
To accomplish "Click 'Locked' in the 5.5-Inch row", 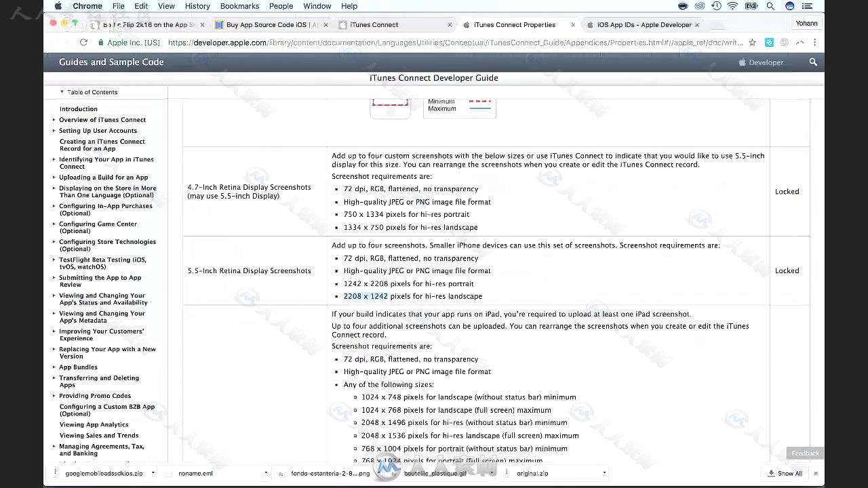I will [787, 270].
